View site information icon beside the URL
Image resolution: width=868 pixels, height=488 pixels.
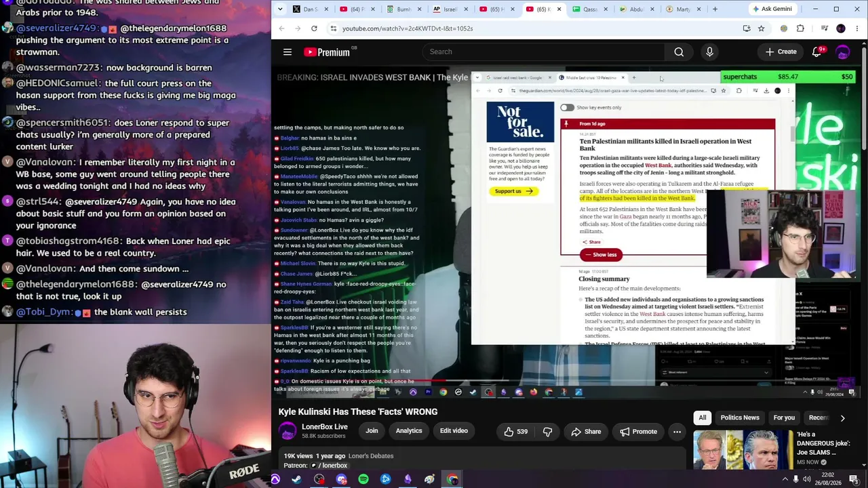pos(333,28)
